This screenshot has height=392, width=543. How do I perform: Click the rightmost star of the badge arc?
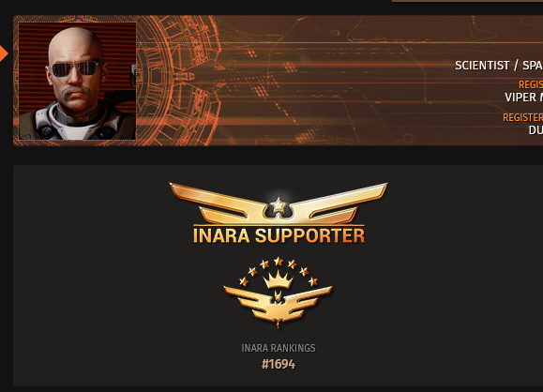312,281
